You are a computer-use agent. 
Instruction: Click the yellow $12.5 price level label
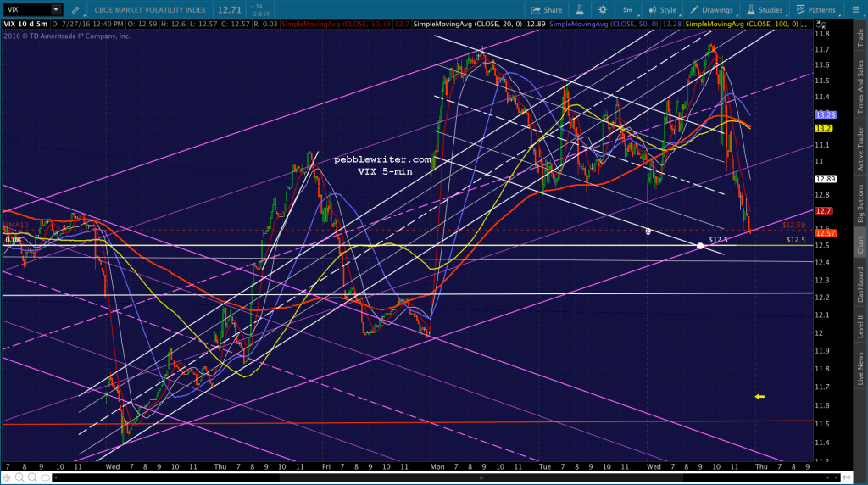pyautogui.click(x=795, y=240)
